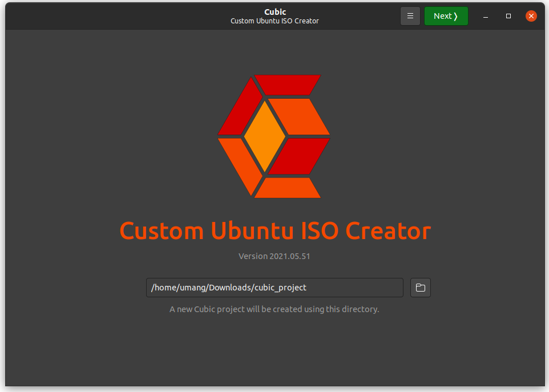This screenshot has height=392, width=549.
Task: Select the project directory path field
Action: pos(274,287)
